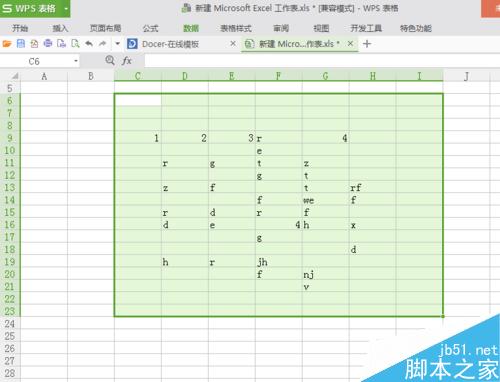Open the 特色功能 ribbon tab
The width and height of the screenshot is (500, 382).
click(x=416, y=28)
